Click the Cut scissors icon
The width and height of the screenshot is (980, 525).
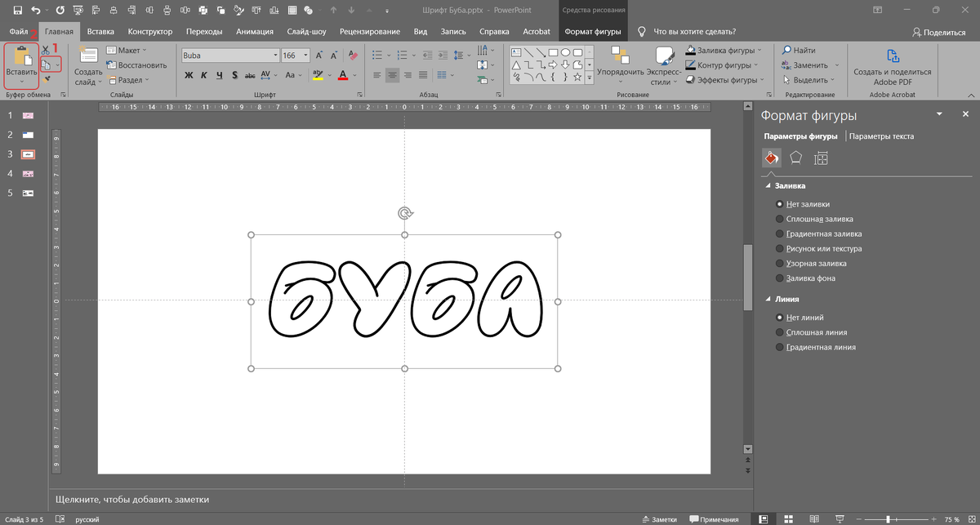[46, 51]
